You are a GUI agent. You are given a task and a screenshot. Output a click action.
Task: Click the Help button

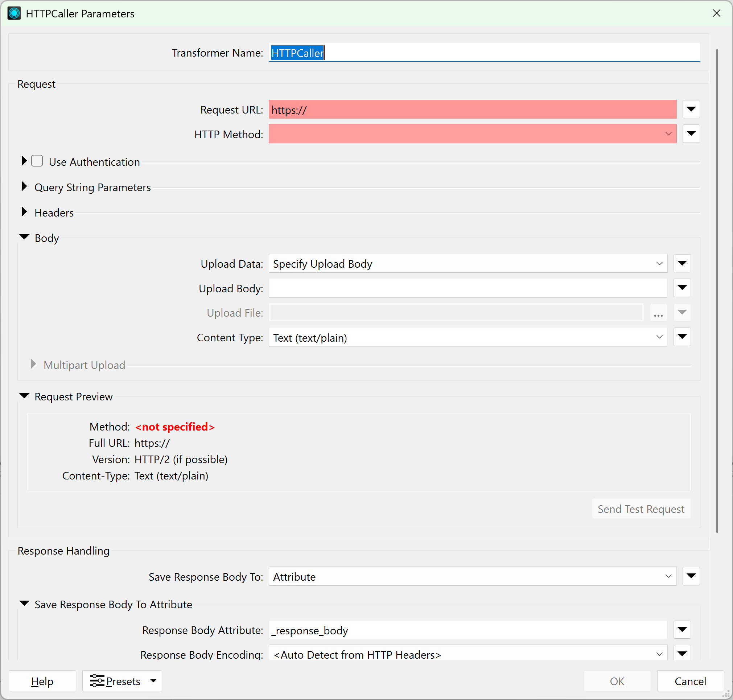click(x=42, y=681)
